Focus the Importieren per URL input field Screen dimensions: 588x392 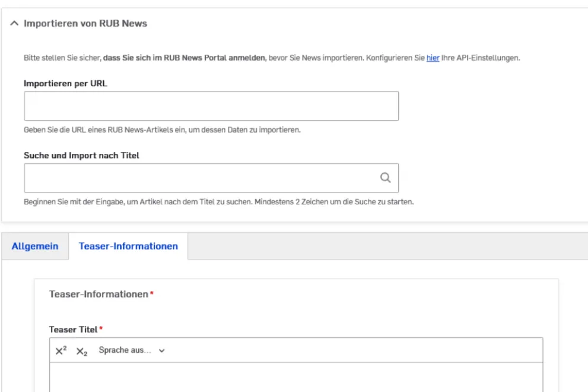click(x=211, y=105)
